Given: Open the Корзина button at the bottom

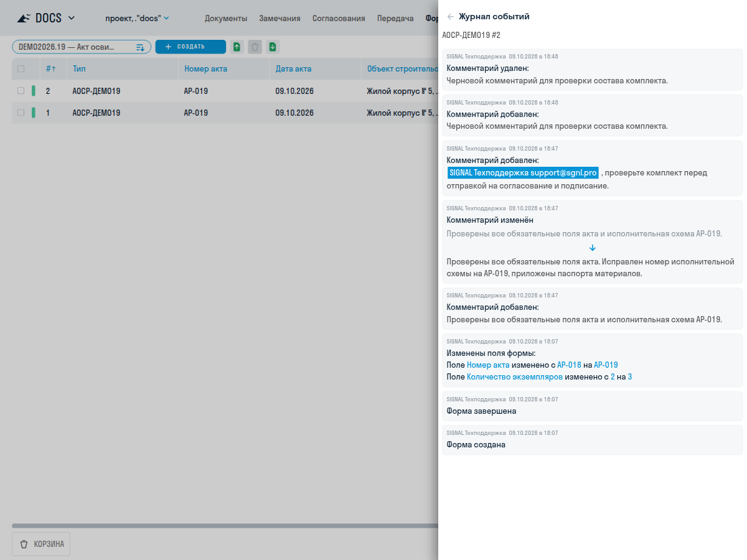Looking at the screenshot, I should [x=41, y=544].
